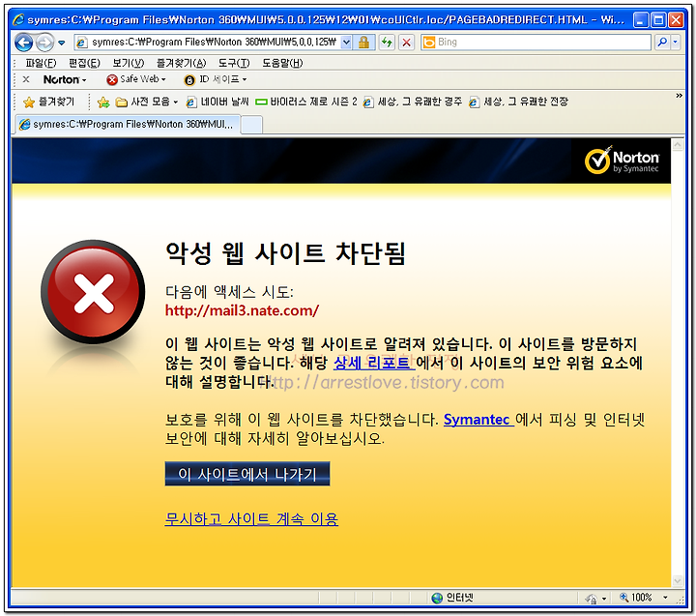696x616 pixels.
Task: Open the 세상, 그 유쾌한 경주 favorite
Action: click(x=413, y=103)
